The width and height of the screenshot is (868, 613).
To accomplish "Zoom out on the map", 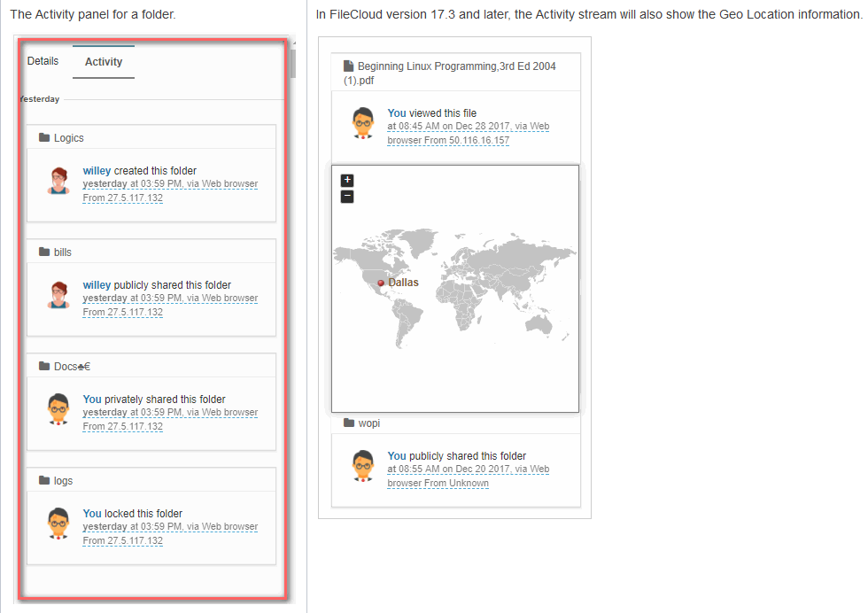I will click(x=347, y=197).
